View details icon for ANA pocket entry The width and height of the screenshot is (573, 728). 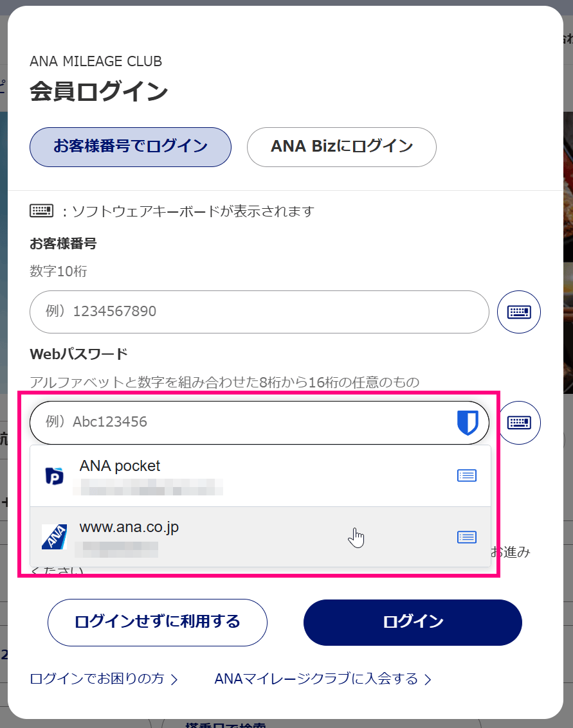(x=467, y=475)
